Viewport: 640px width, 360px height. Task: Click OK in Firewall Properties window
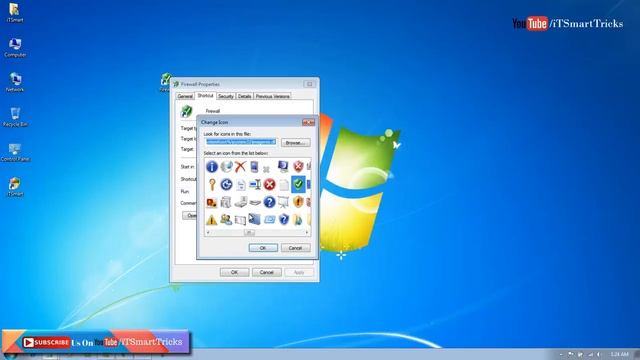pos(234,272)
